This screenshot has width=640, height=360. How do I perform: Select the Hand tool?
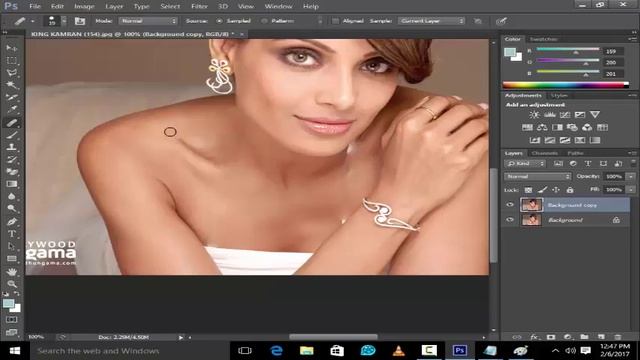(12, 271)
